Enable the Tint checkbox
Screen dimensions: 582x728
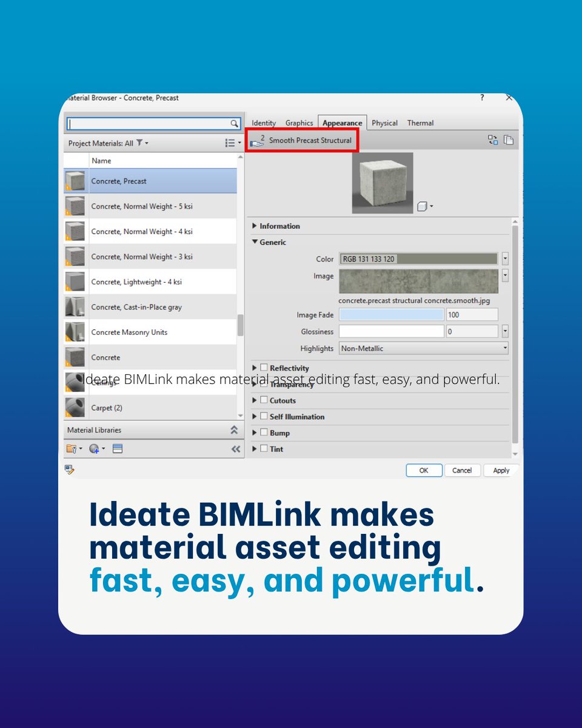264,449
